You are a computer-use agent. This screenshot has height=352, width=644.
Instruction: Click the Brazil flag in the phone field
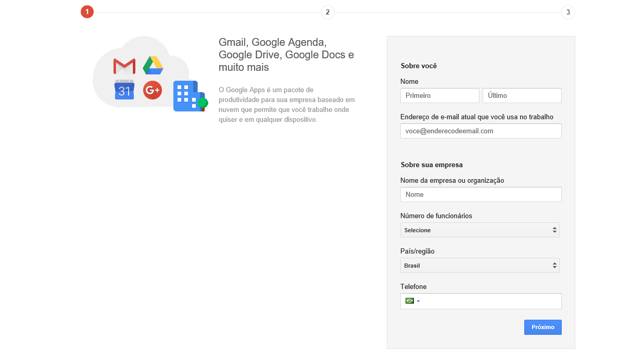(410, 301)
